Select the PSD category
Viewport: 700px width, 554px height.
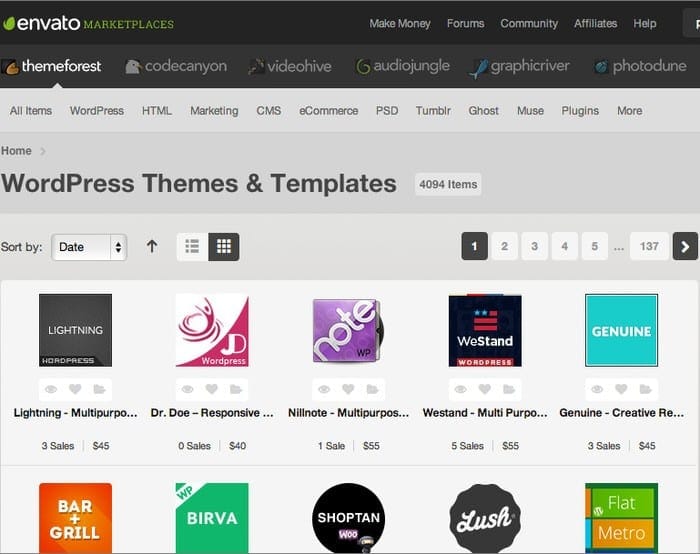pos(387,111)
